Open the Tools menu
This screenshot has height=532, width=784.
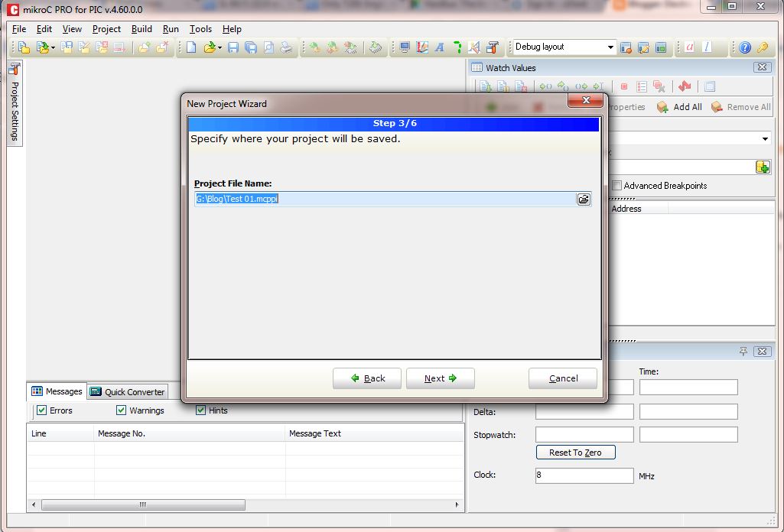click(200, 29)
